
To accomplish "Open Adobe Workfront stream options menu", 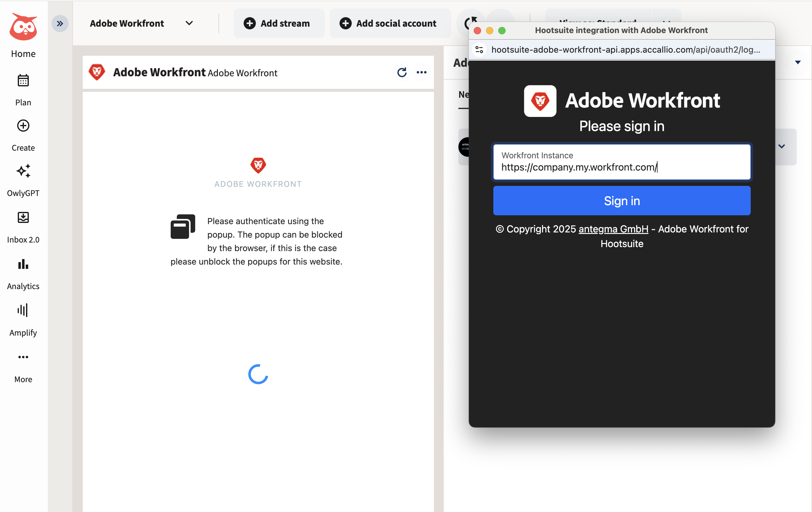I will click(422, 73).
